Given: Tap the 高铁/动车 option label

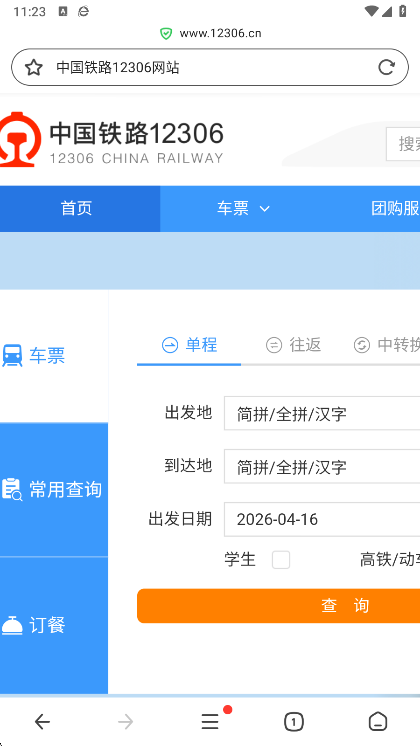Looking at the screenshot, I should 390,560.
